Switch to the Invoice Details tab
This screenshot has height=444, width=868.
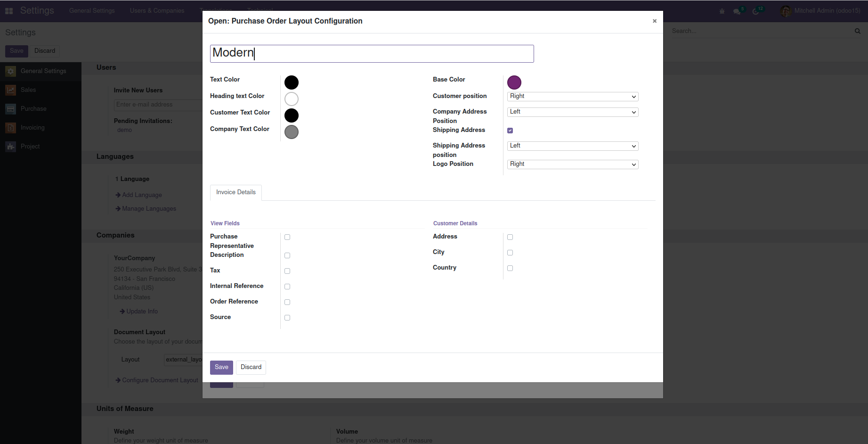pos(235,192)
